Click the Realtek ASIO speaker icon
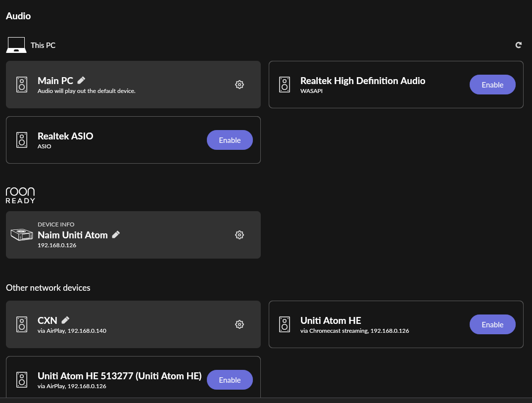This screenshot has height=403, width=532. (x=21, y=140)
